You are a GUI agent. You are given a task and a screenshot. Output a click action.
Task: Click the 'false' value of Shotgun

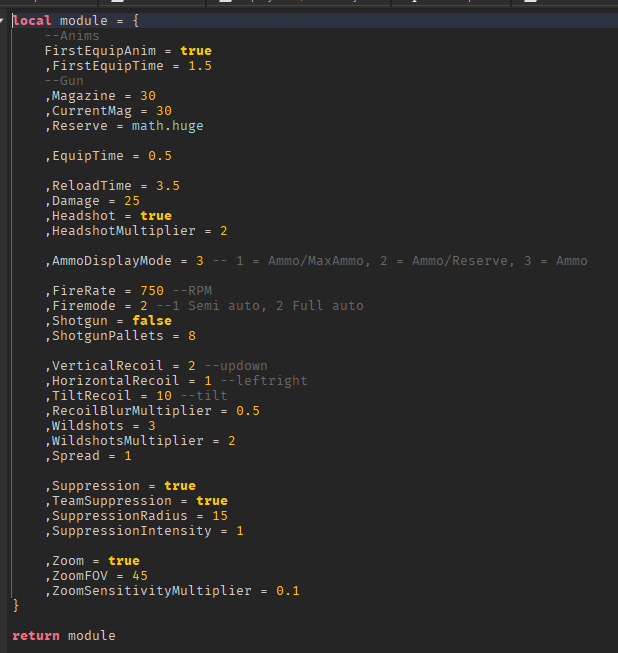pyautogui.click(x=152, y=321)
